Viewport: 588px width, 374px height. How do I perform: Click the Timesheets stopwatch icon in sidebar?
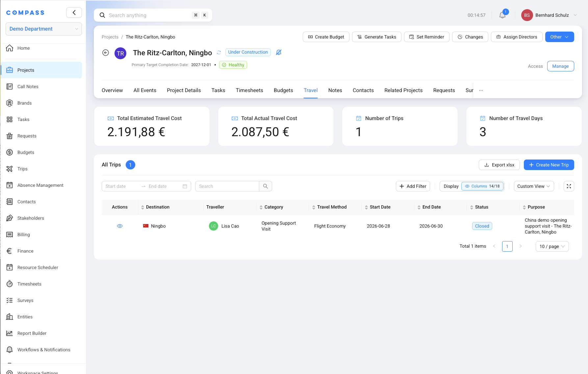(x=10, y=284)
